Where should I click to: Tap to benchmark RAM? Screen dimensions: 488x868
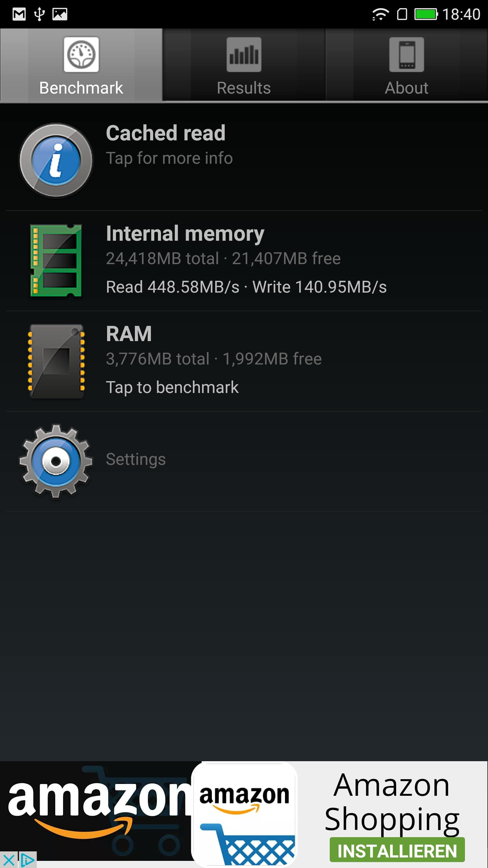(x=172, y=387)
